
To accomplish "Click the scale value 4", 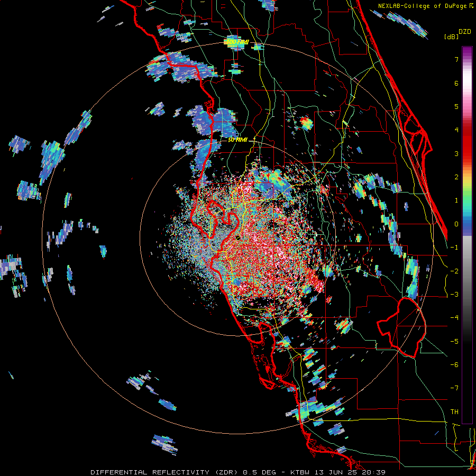I will point(456,130).
